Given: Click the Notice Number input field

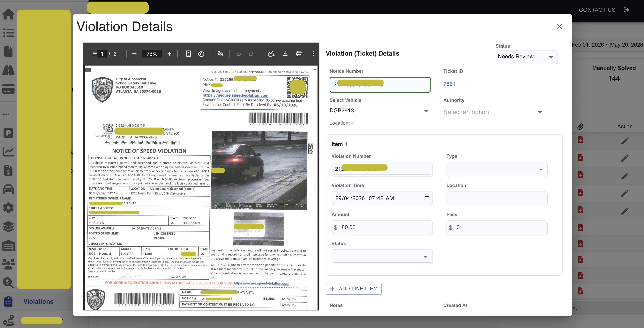Looking at the screenshot, I should (x=380, y=85).
